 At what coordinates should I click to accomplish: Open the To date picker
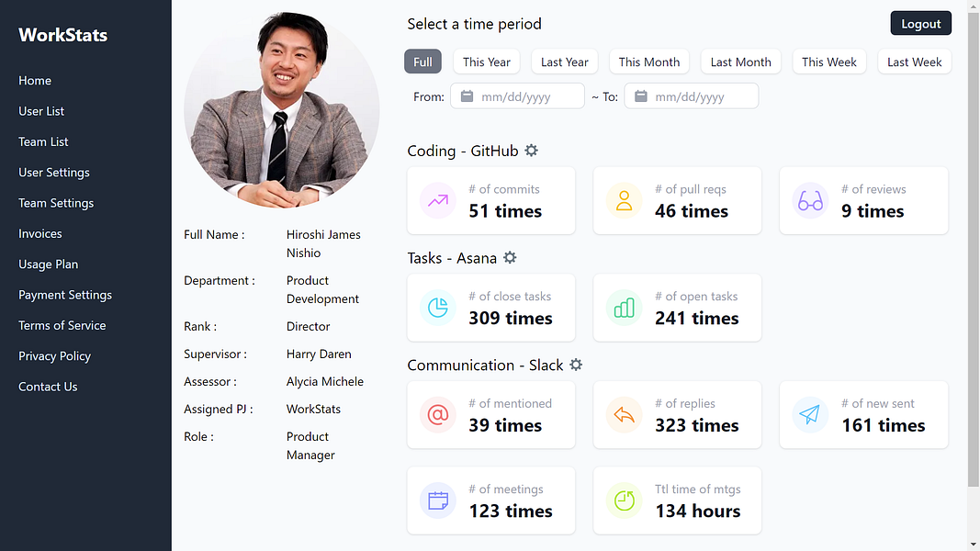click(x=692, y=95)
